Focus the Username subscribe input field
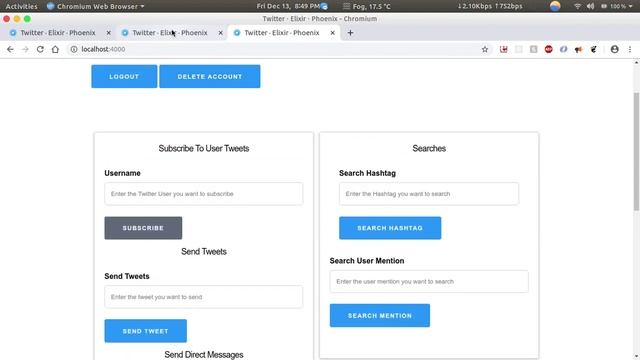 tap(204, 194)
